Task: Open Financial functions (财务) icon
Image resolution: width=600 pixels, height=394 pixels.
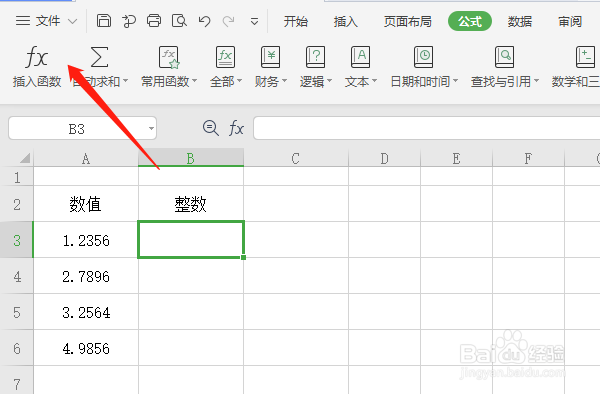Action: [x=270, y=57]
